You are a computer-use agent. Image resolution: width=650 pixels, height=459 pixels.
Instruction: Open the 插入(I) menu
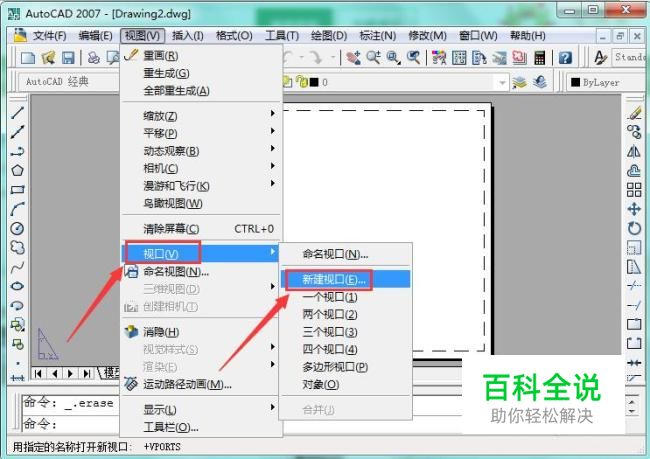click(x=187, y=36)
